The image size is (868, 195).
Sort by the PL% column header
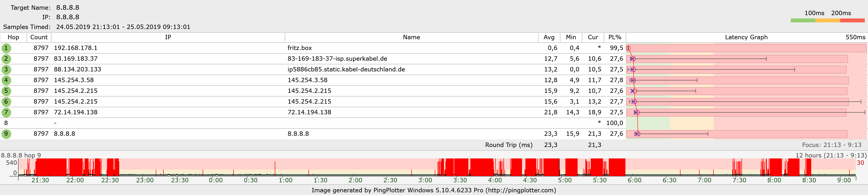pos(615,37)
